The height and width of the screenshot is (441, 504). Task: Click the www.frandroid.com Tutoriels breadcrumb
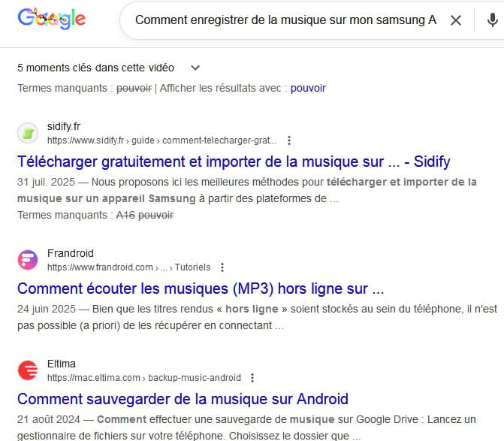(128, 267)
